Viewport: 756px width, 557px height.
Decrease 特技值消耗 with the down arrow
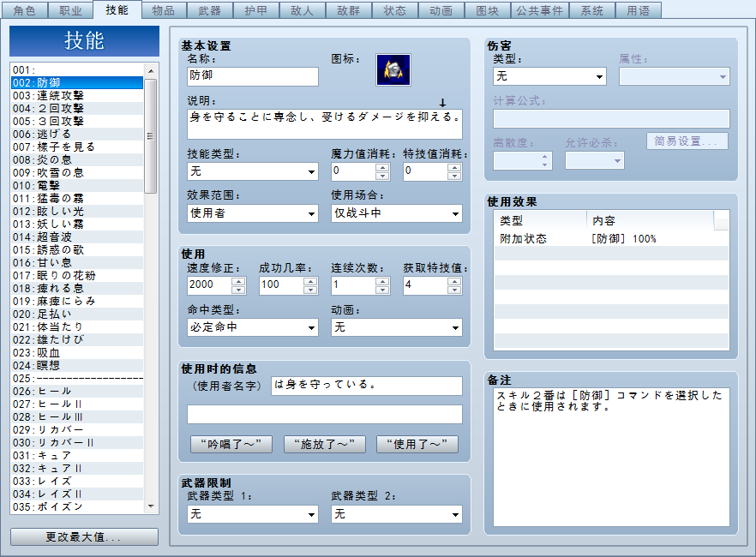coord(454,176)
